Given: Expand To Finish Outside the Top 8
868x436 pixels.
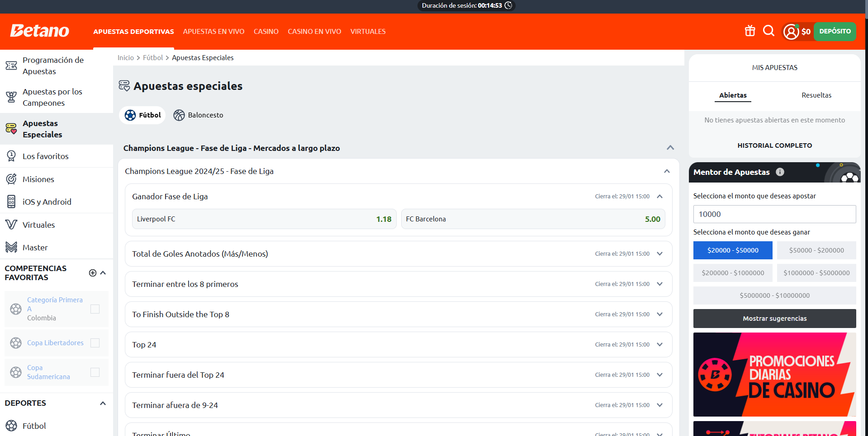Looking at the screenshot, I should coord(660,314).
